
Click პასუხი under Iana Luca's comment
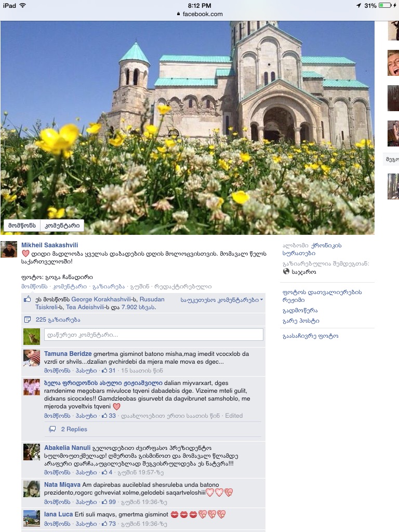pyautogui.click(x=86, y=524)
